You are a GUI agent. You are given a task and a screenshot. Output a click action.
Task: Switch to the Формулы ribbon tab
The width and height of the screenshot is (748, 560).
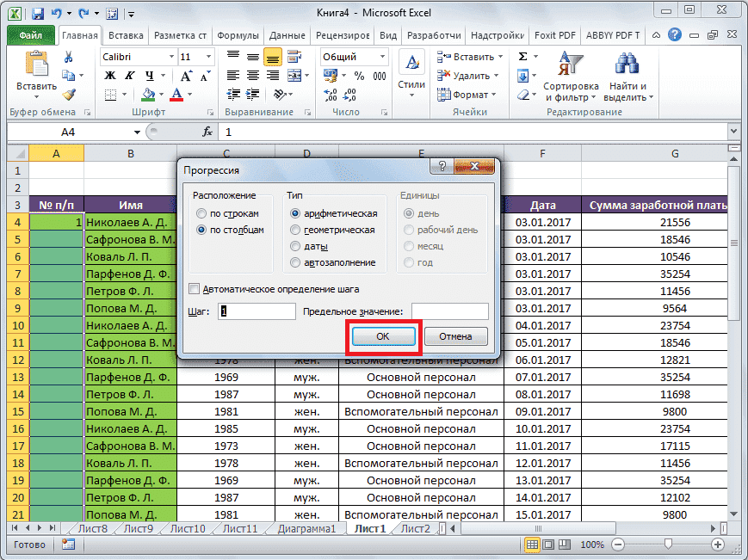click(x=238, y=35)
